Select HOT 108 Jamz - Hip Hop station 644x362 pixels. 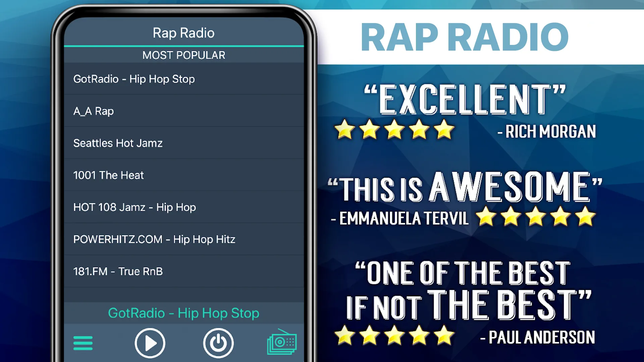pyautogui.click(x=183, y=207)
